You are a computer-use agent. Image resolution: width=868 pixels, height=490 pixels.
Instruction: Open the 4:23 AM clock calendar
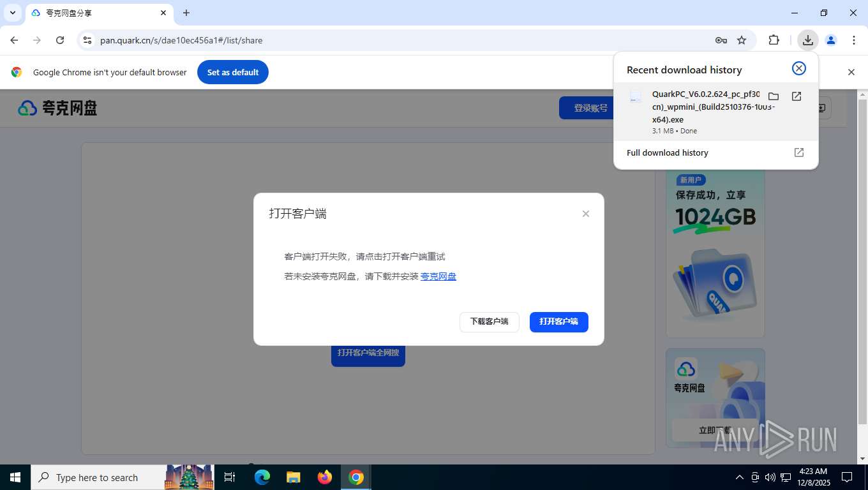813,477
